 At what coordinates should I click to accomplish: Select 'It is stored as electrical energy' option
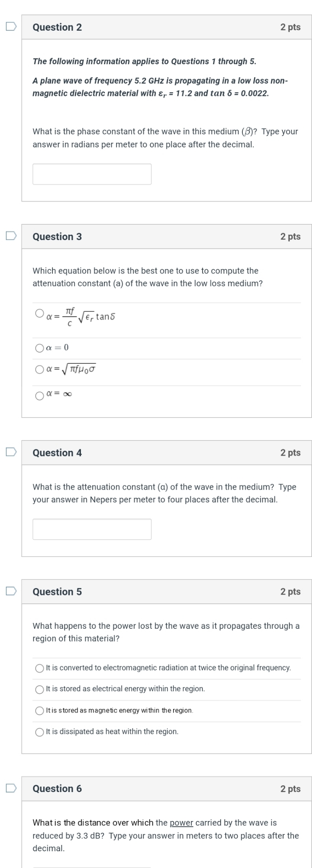(40, 689)
